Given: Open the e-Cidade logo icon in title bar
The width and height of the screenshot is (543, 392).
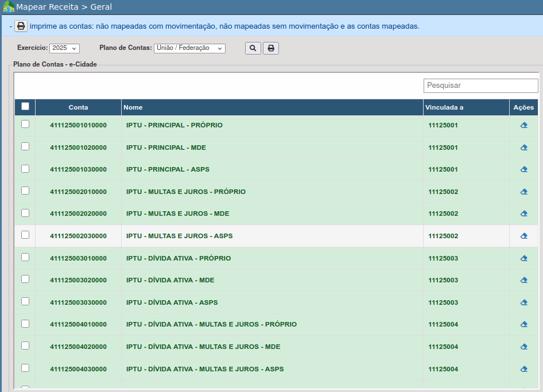Looking at the screenshot, I should (9, 7).
